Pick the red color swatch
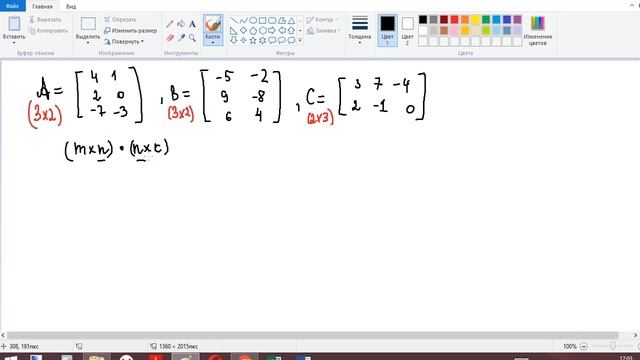This screenshot has height=360, width=640. (x=454, y=20)
